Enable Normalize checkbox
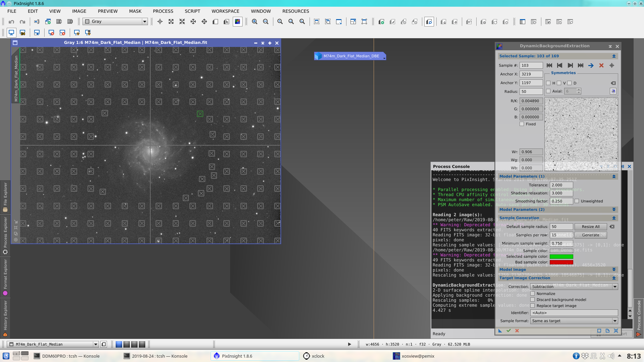644x362 pixels. 532,294
